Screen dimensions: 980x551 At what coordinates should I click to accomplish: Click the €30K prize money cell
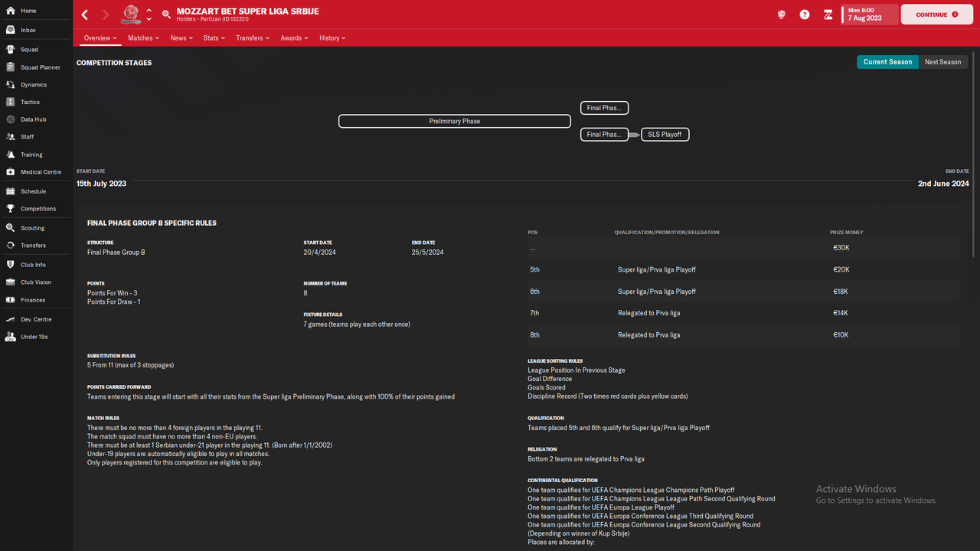click(x=841, y=248)
